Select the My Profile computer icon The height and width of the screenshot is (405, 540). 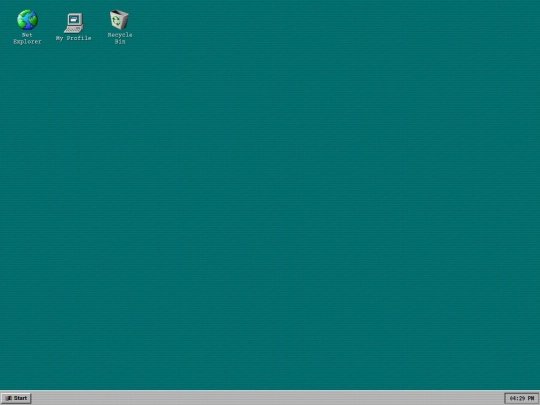point(74,23)
